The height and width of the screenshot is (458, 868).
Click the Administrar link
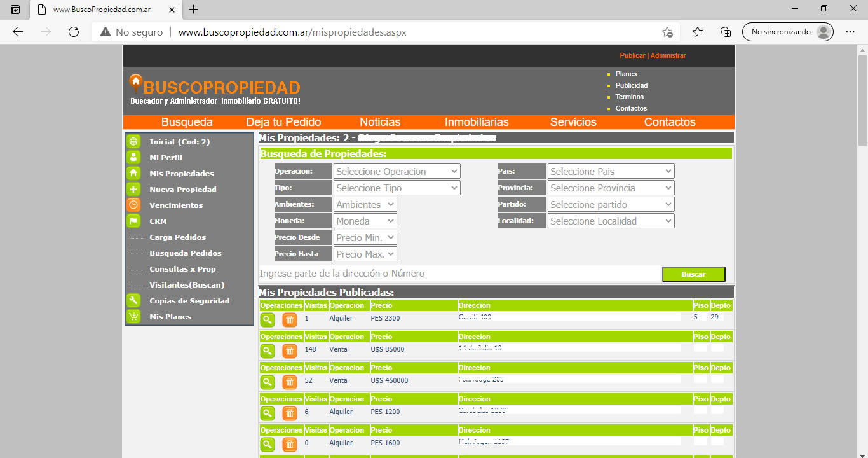point(668,56)
